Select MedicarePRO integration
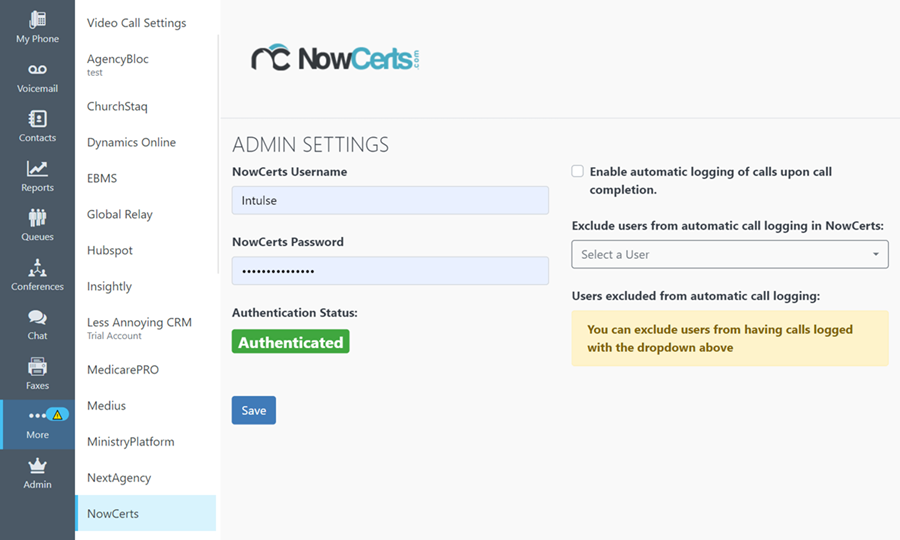900x540 pixels. pyautogui.click(x=123, y=370)
